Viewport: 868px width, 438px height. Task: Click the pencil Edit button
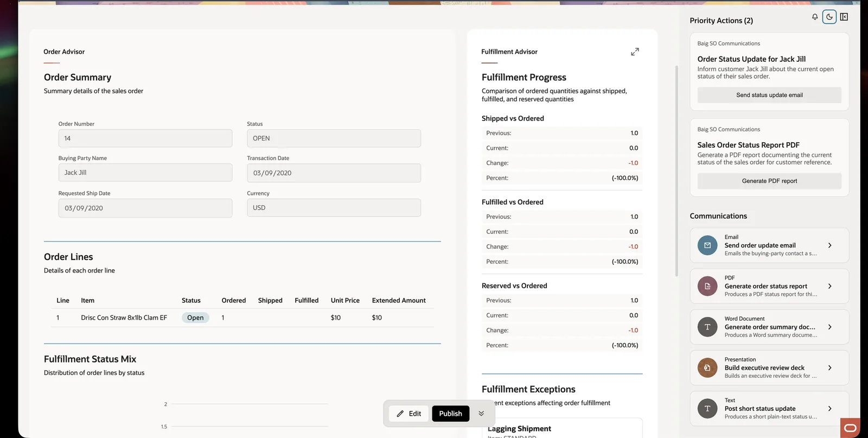pyautogui.click(x=409, y=414)
